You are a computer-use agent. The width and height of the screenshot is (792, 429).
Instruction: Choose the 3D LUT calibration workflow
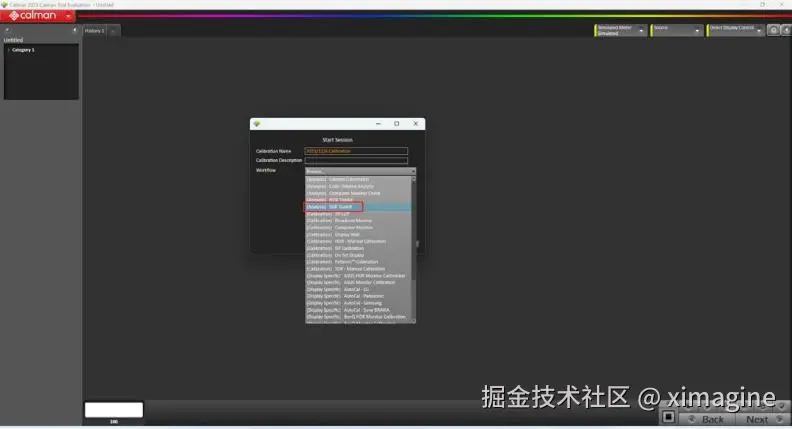point(359,214)
